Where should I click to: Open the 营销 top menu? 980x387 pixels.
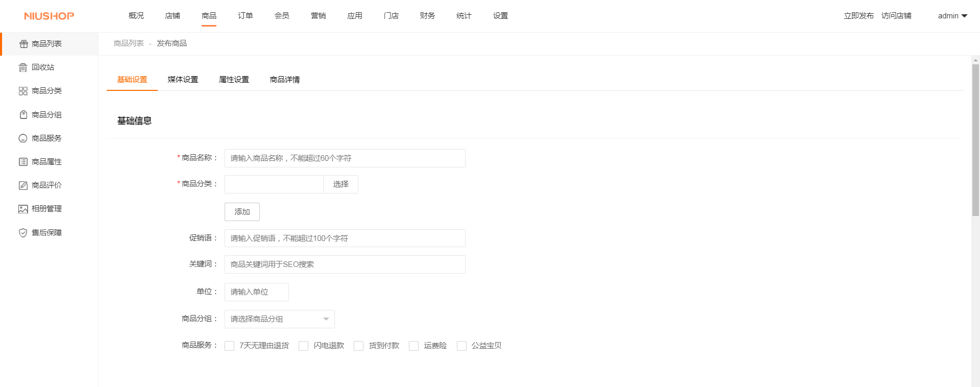click(318, 16)
